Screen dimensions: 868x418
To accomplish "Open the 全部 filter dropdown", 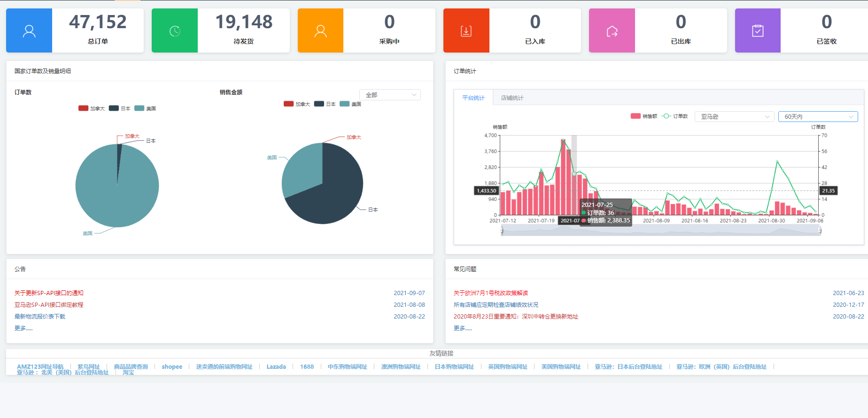I will (390, 95).
